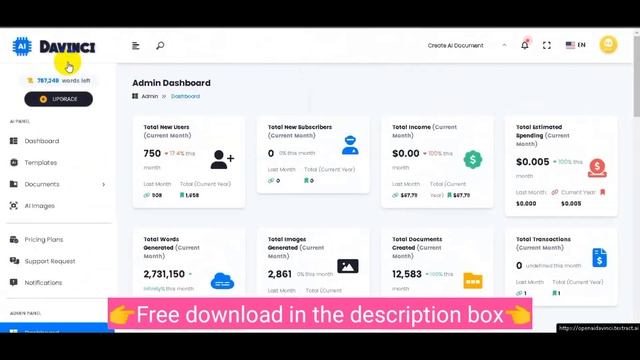The image size is (640, 360).
Task: Open the Documents menu item
Action: pos(42,184)
